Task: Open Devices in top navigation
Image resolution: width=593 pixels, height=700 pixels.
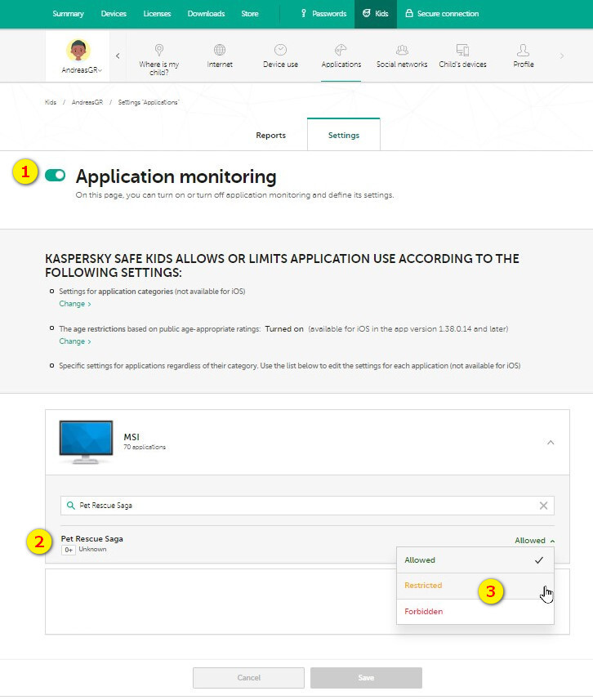Action: (114, 14)
